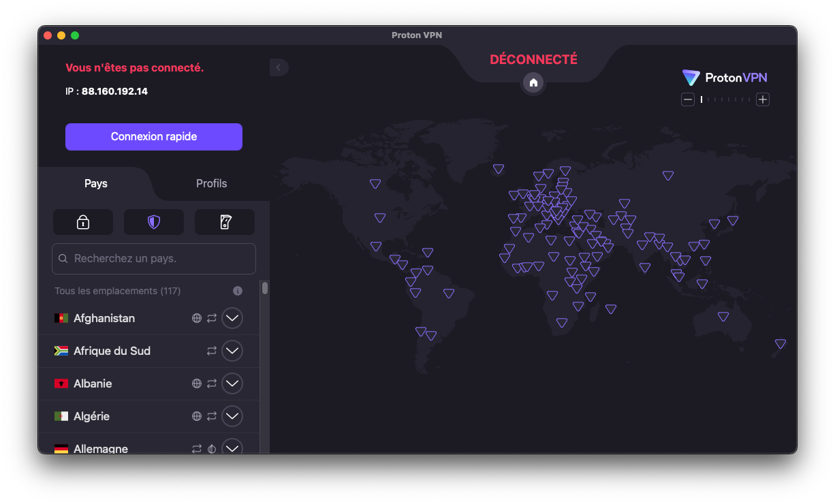Click Connexion rapide to connect

pyautogui.click(x=154, y=137)
